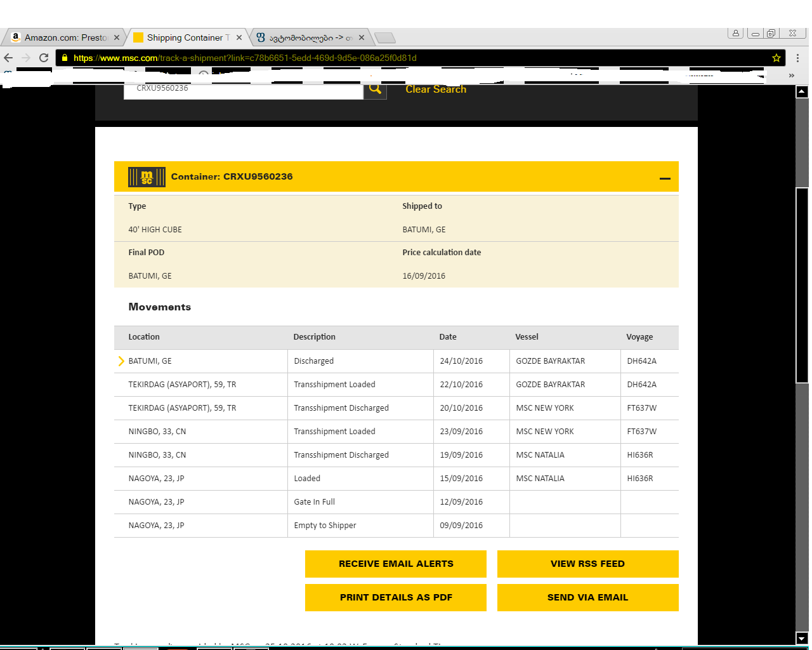This screenshot has width=812, height=650.
Task: Click the MSC container logo icon
Action: pyautogui.click(x=147, y=177)
